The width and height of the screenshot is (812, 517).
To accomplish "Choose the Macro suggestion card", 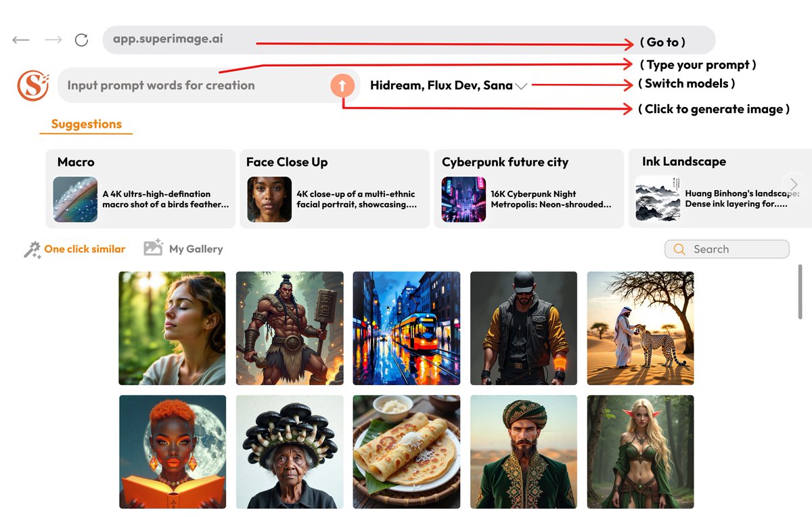I will pos(140,188).
